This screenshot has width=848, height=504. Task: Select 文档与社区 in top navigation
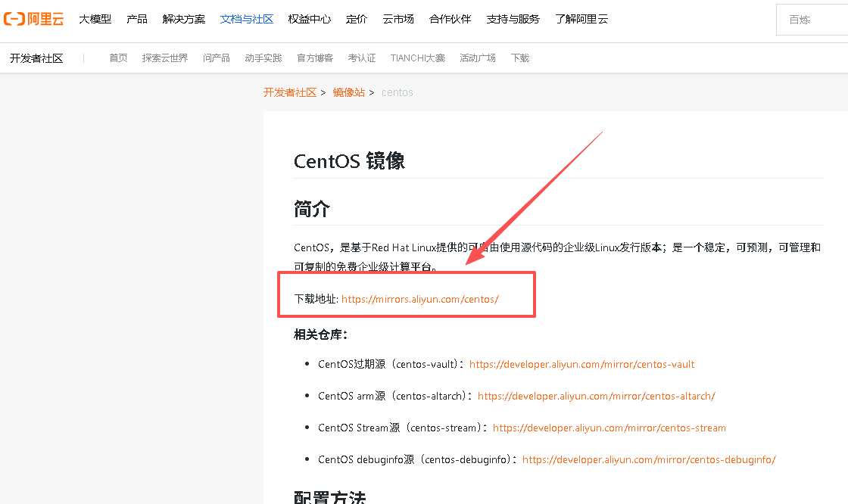coord(247,19)
